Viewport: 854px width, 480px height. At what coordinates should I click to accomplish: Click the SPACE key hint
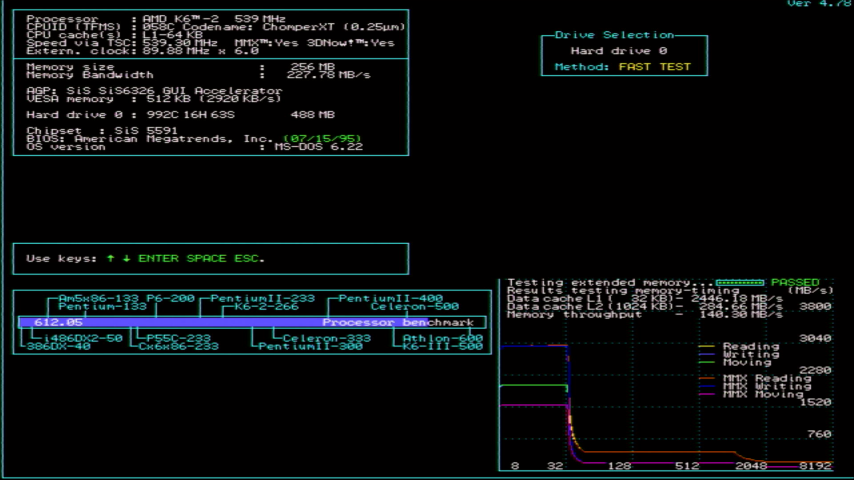[x=206, y=258]
